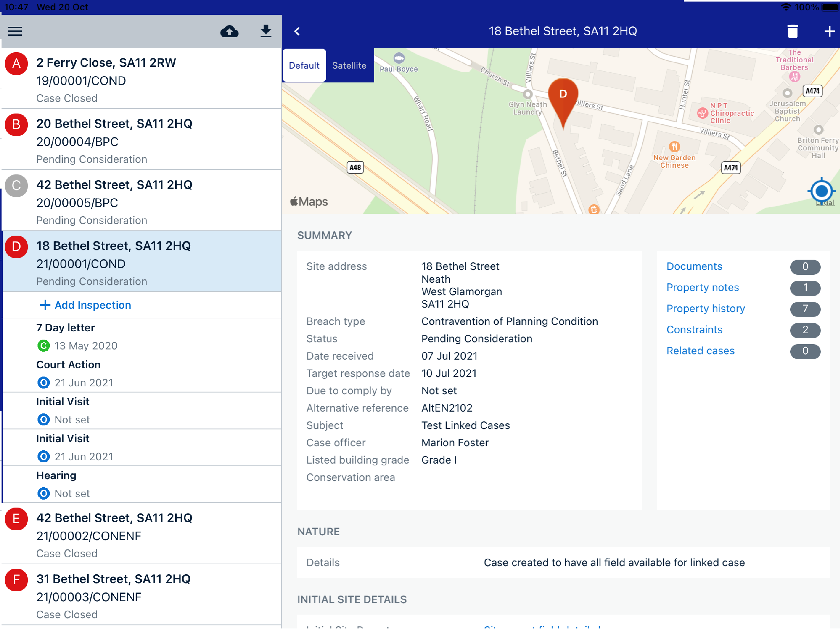Tap the N P T Chiropractic Clinic marker

tap(702, 113)
